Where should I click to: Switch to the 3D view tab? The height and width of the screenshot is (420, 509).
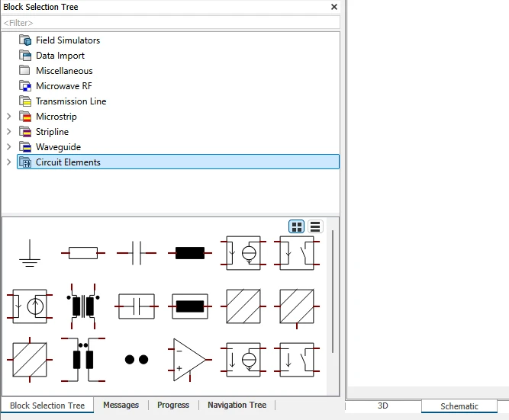(383, 406)
